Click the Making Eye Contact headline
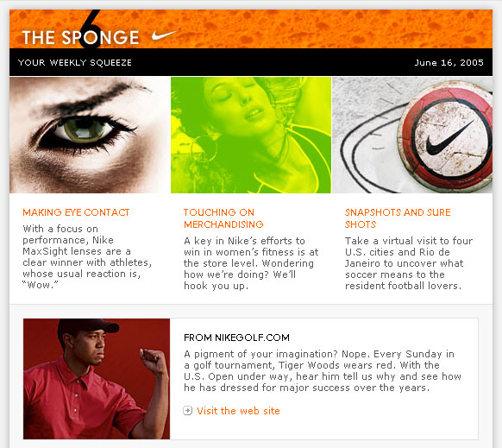Screen dimensions: 502x448 point(76,212)
